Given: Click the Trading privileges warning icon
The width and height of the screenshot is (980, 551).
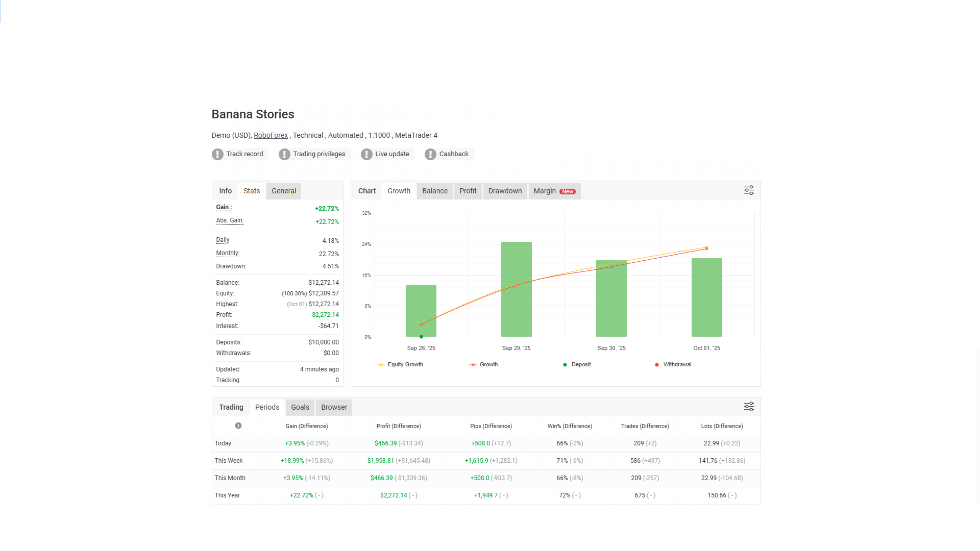Looking at the screenshot, I should click(x=284, y=154).
